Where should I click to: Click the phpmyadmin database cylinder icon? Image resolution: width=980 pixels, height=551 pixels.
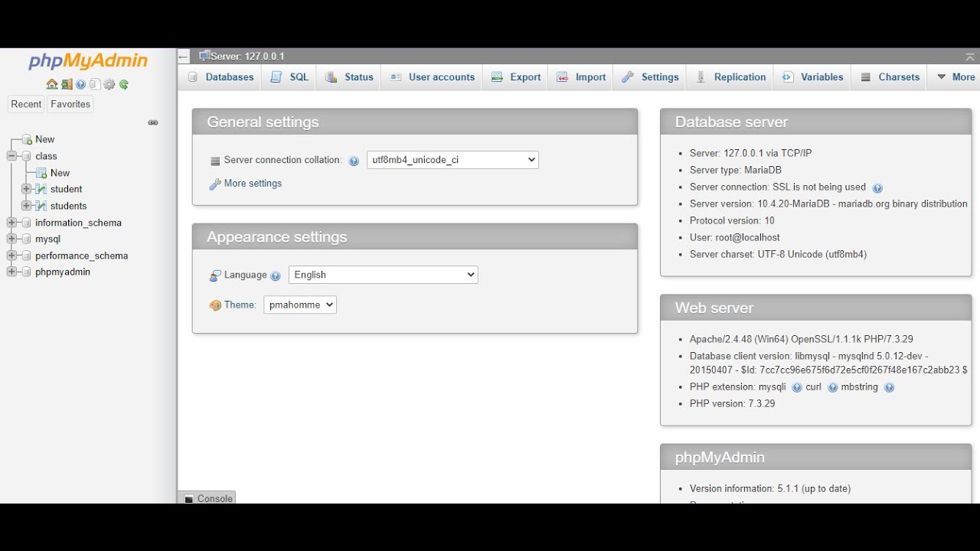27,272
